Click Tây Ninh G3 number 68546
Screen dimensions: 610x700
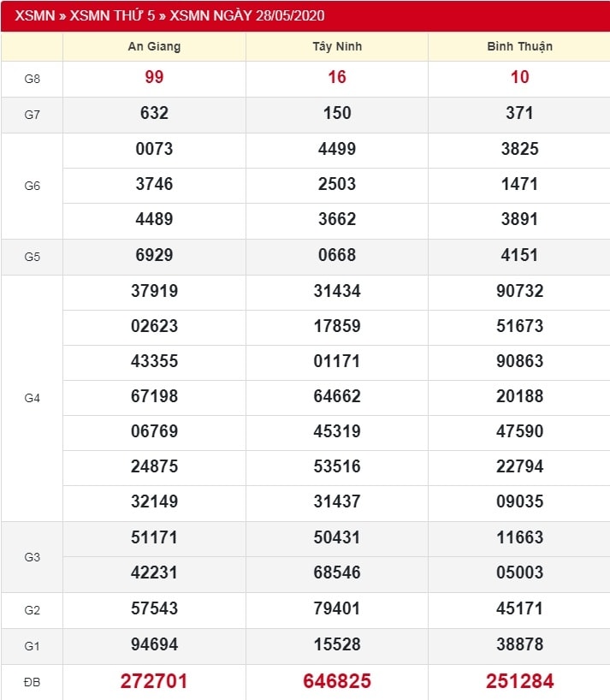(337, 572)
